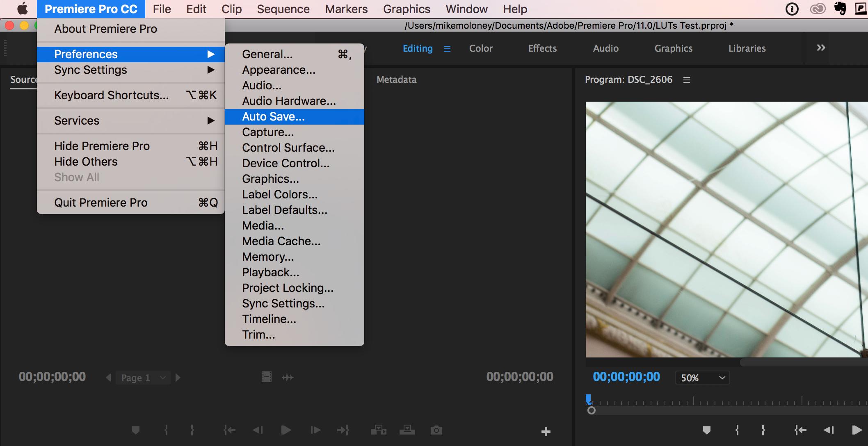Viewport: 868px width, 446px height.
Task: Click the Program monitor playhead marker
Action: (x=589, y=399)
